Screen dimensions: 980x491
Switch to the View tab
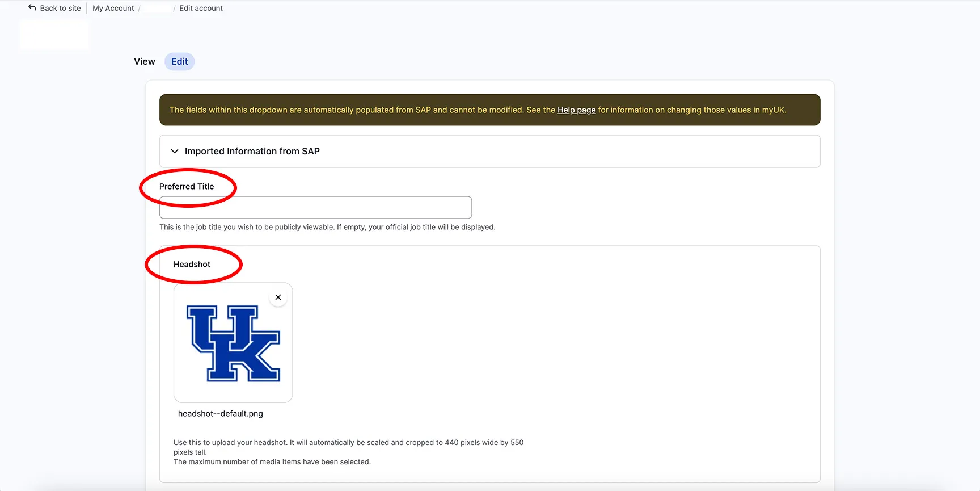pos(145,62)
